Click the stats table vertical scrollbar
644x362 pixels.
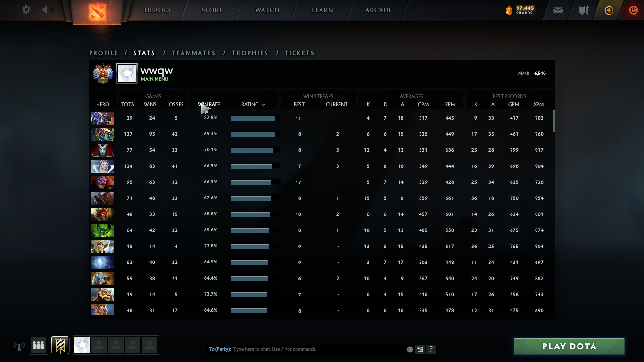[553, 121]
